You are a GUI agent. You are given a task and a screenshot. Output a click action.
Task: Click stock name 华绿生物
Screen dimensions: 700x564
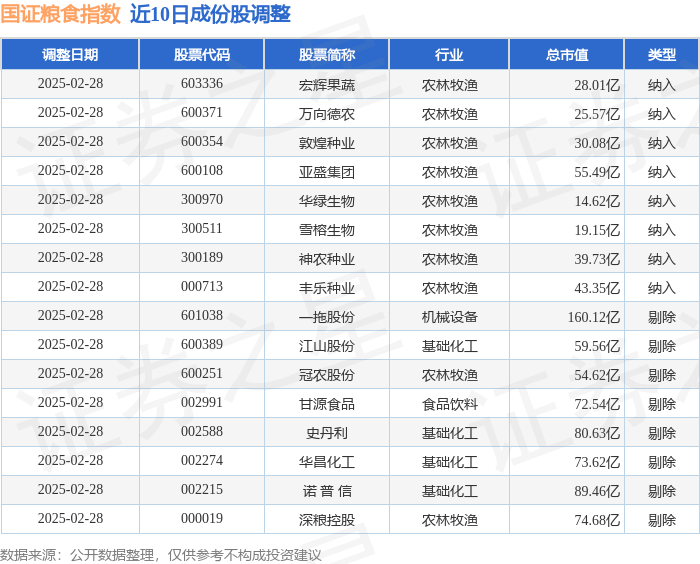pos(327,201)
